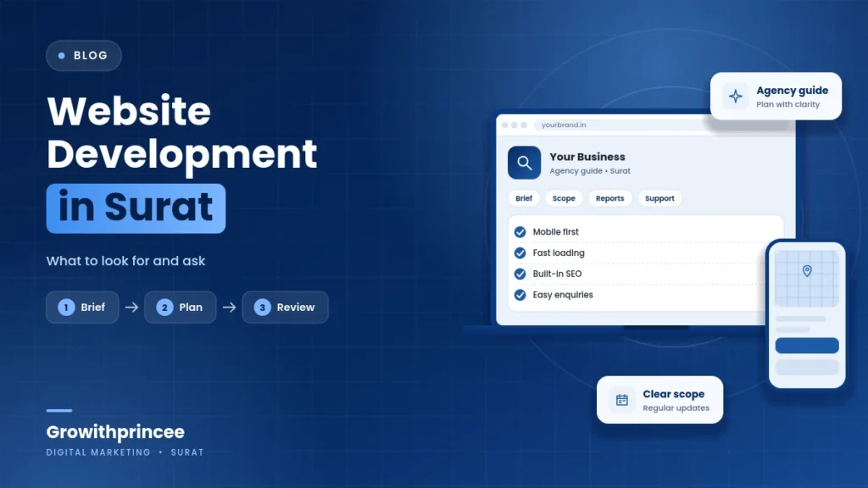Click the 'in Surat' highlighted heading
The image size is (868, 488).
(x=136, y=208)
